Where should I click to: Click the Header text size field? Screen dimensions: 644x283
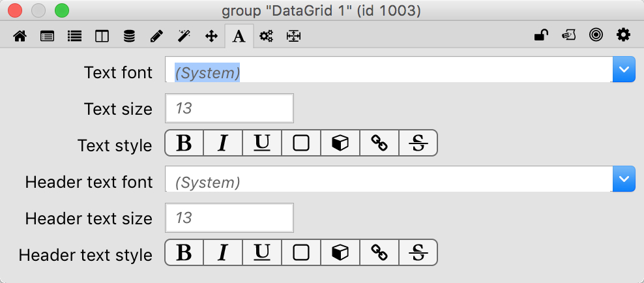(x=229, y=218)
